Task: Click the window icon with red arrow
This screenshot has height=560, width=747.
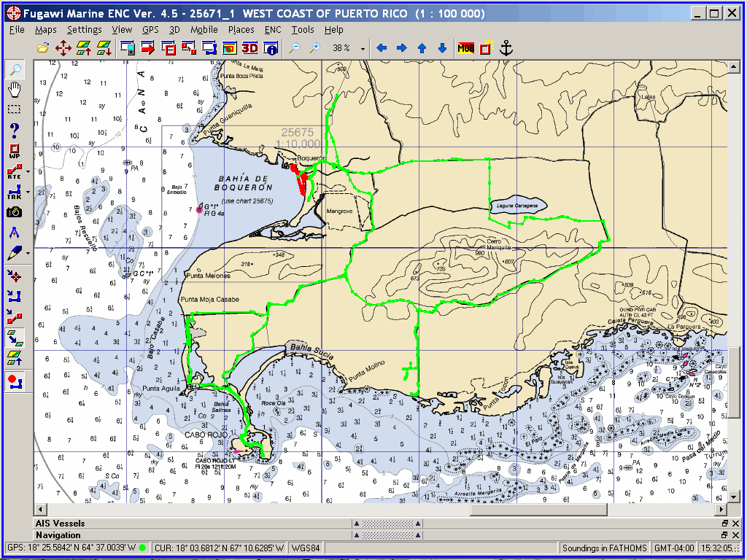Action: tap(147, 48)
